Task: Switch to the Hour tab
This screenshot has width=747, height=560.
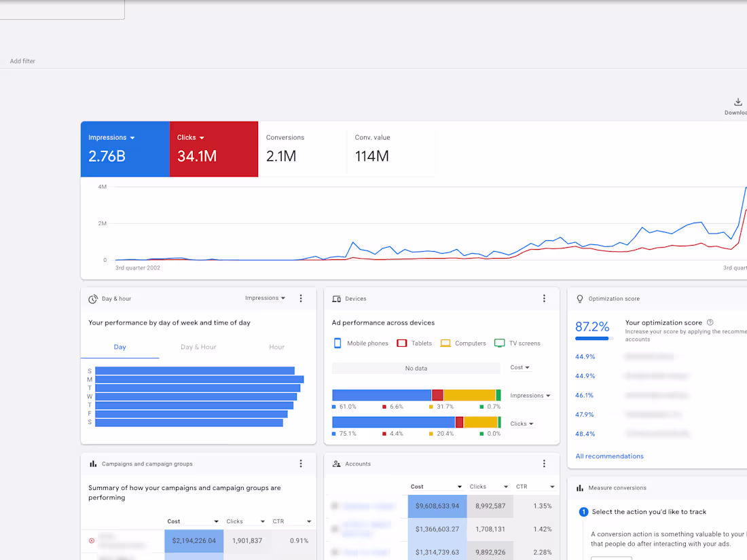Action: [x=276, y=347]
